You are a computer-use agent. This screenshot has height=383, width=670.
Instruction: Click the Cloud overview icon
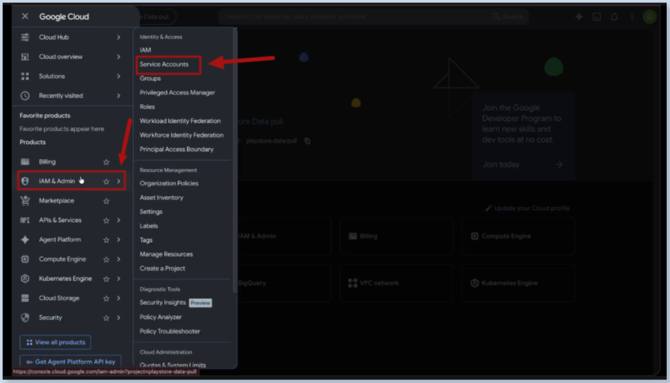25,56
